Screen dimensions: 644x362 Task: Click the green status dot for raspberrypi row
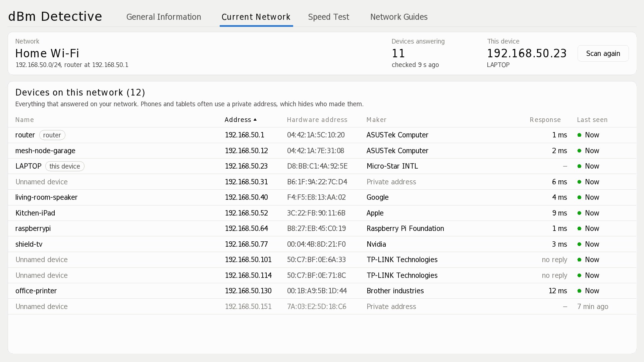(579, 229)
